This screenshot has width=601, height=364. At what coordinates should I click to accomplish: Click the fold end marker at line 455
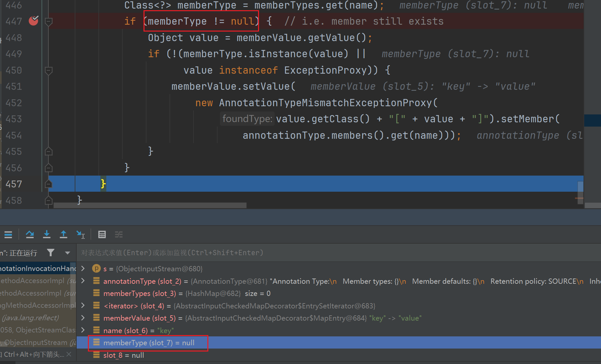tap(49, 151)
